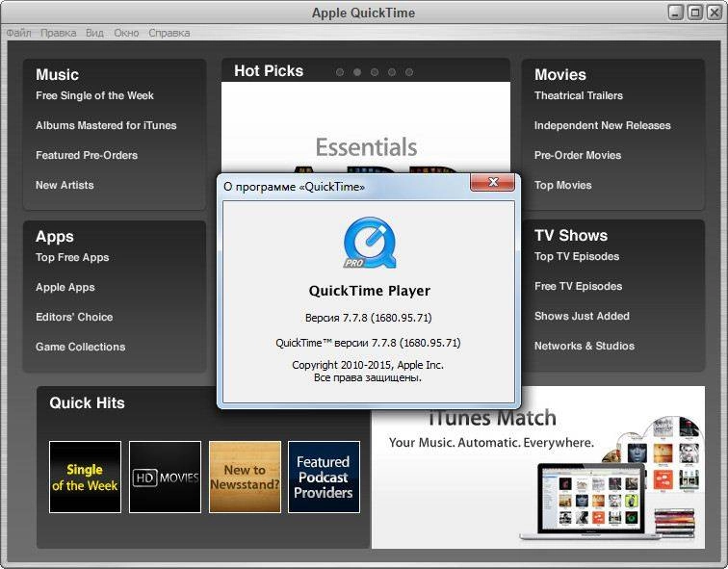This screenshot has height=569, width=728.
Task: Open Game Collections link
Action: (81, 347)
